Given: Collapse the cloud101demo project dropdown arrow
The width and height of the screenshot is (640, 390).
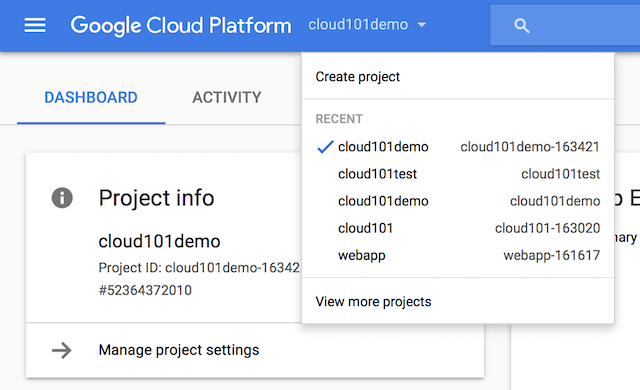Looking at the screenshot, I should (422, 25).
